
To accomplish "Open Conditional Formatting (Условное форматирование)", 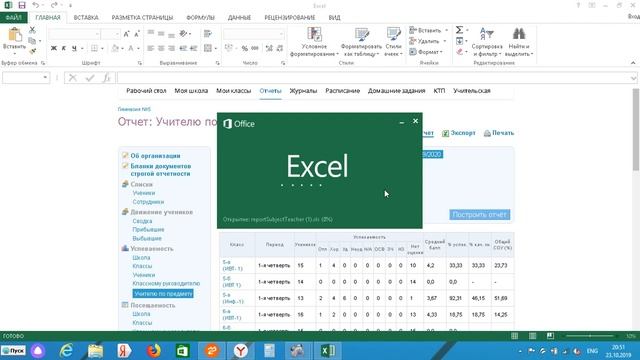I will (x=314, y=42).
